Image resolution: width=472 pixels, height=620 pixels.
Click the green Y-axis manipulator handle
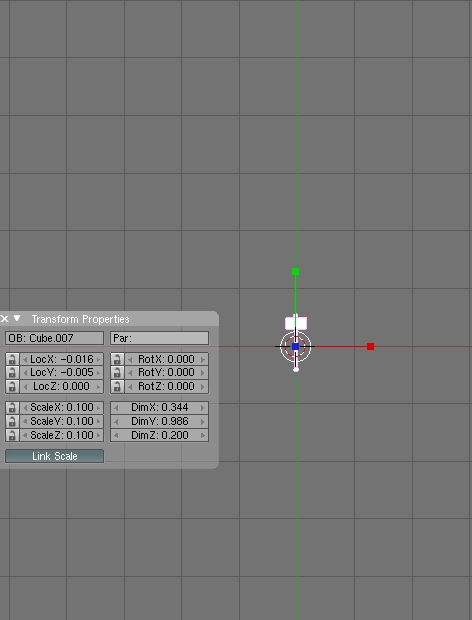295,271
